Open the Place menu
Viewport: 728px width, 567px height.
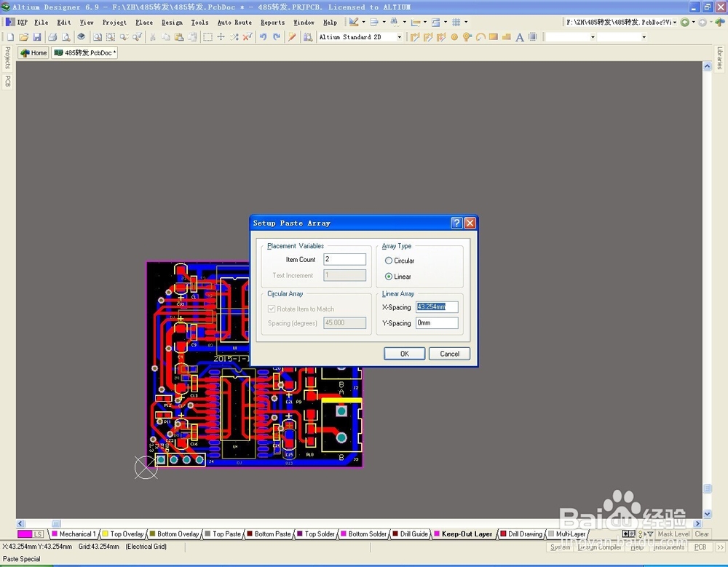(144, 22)
